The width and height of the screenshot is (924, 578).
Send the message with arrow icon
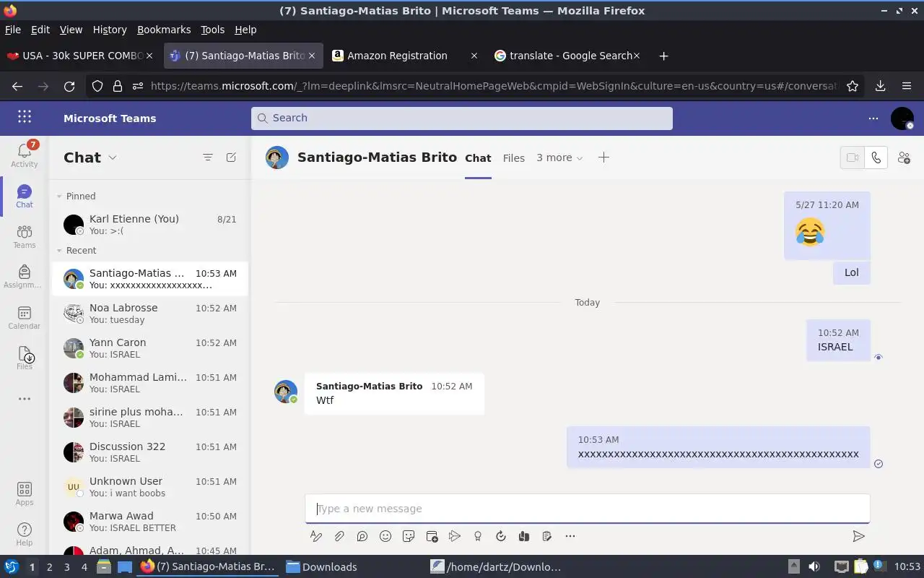point(858,536)
